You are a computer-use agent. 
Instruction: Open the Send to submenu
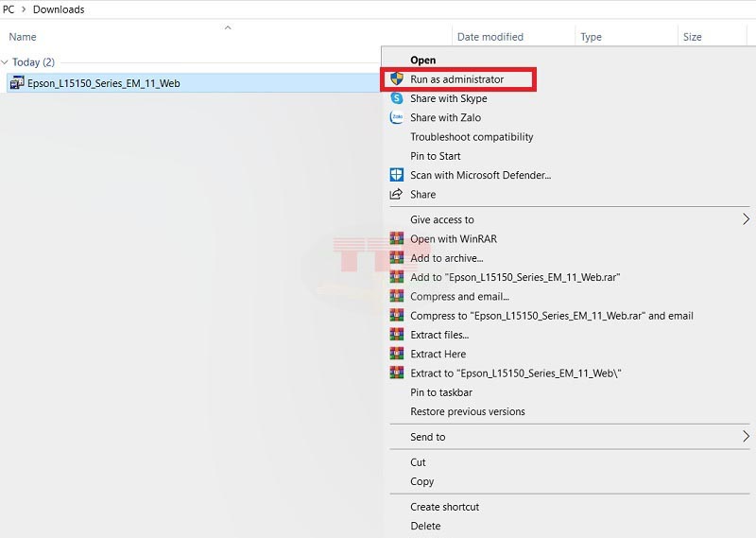click(428, 437)
